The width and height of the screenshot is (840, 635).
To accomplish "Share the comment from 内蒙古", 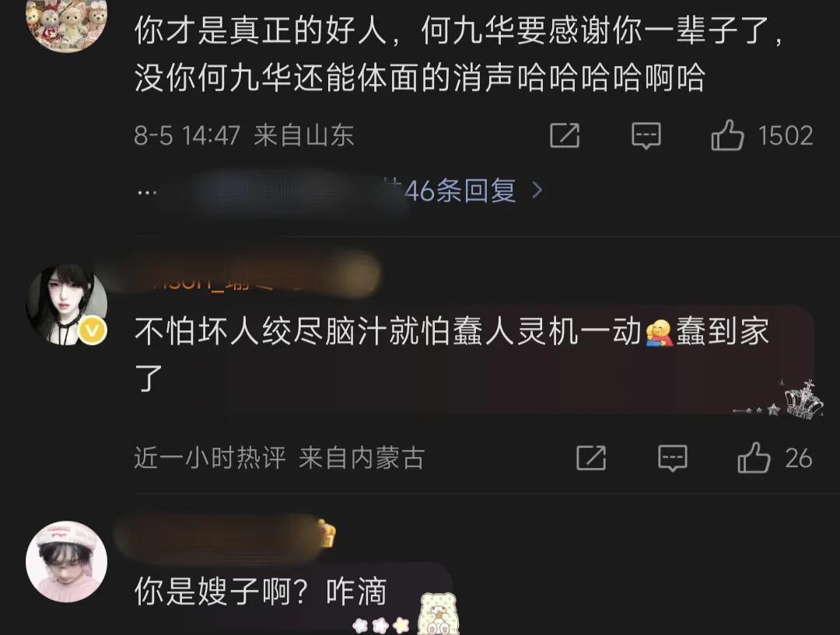I will tap(591, 458).
